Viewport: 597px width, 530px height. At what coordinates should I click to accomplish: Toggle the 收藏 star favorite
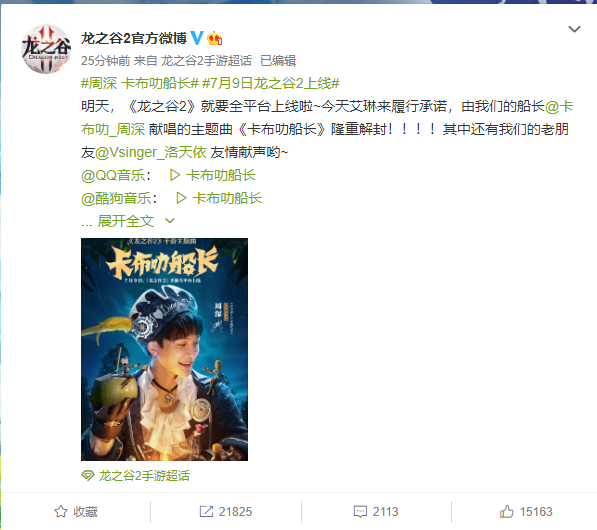coord(76,512)
